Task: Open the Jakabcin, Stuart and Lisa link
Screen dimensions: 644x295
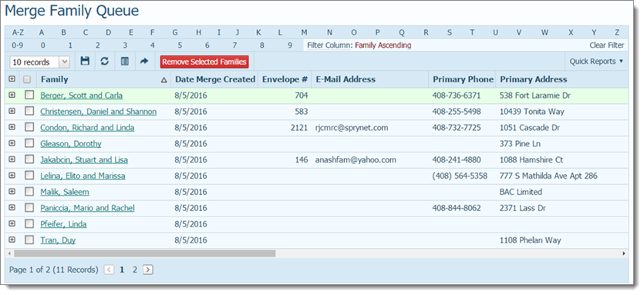Action: [x=84, y=159]
